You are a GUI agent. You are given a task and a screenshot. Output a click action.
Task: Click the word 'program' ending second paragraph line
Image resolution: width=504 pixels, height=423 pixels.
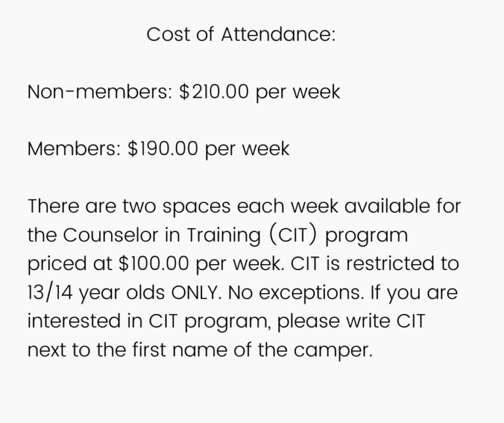tap(366, 236)
